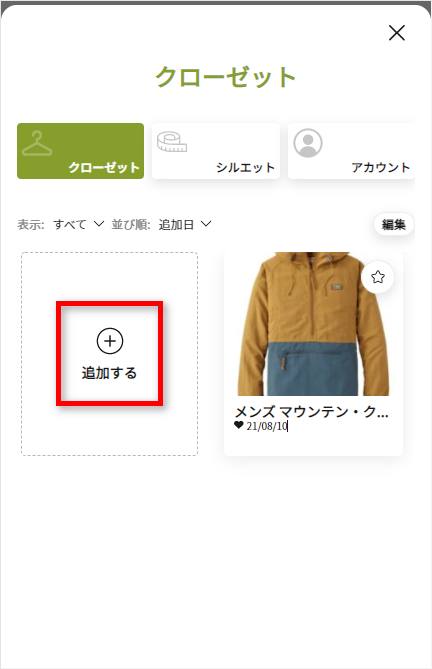Click the measuring tape icon

172,142
